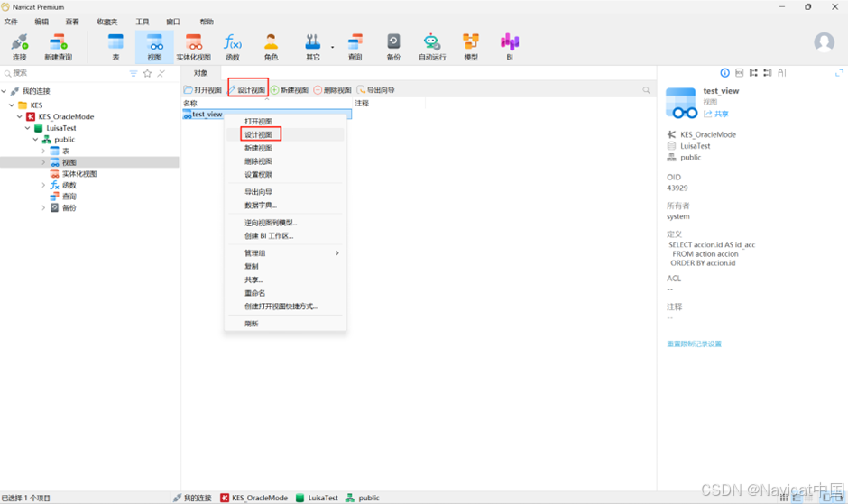Open Automation (自动运行) robot icon
The height and width of the screenshot is (504, 848).
tap(432, 47)
